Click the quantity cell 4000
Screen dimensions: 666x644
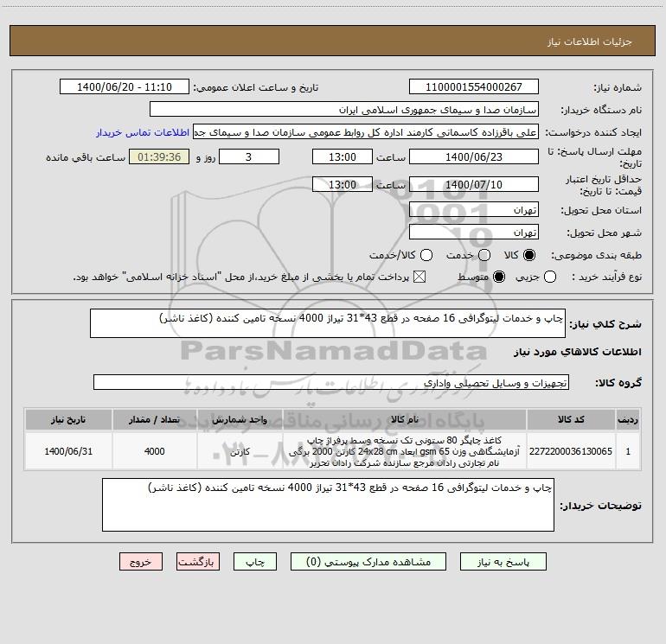click(x=154, y=451)
